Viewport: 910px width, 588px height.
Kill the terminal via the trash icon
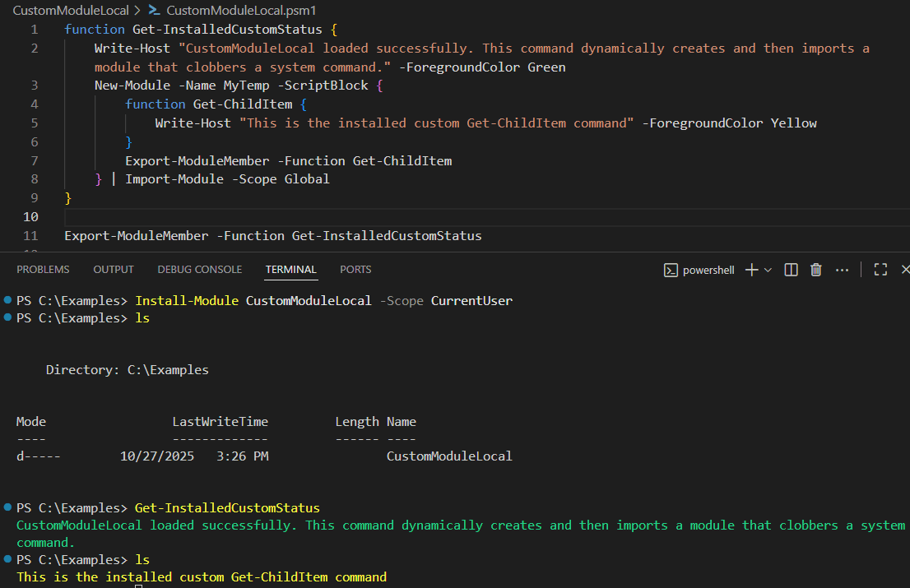click(x=815, y=269)
